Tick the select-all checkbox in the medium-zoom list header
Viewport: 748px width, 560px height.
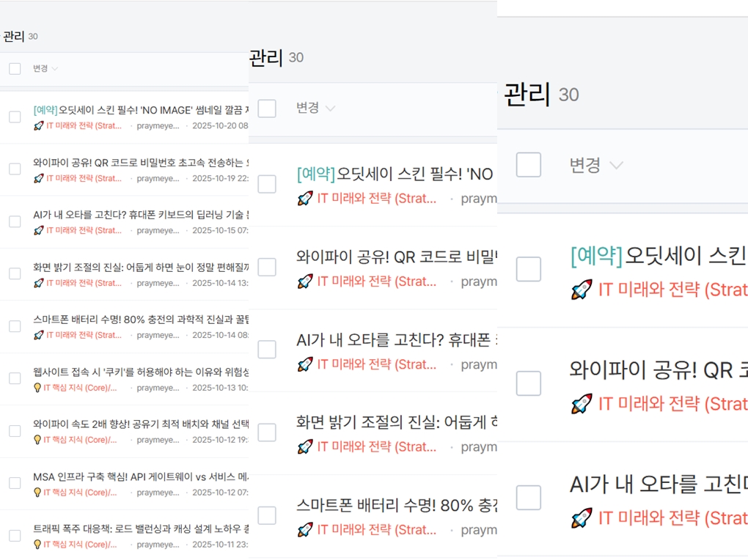(267, 108)
